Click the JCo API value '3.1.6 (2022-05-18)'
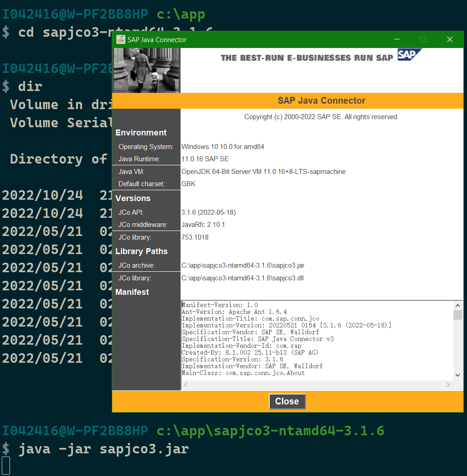Viewport: 467px width, 476px height. (208, 212)
